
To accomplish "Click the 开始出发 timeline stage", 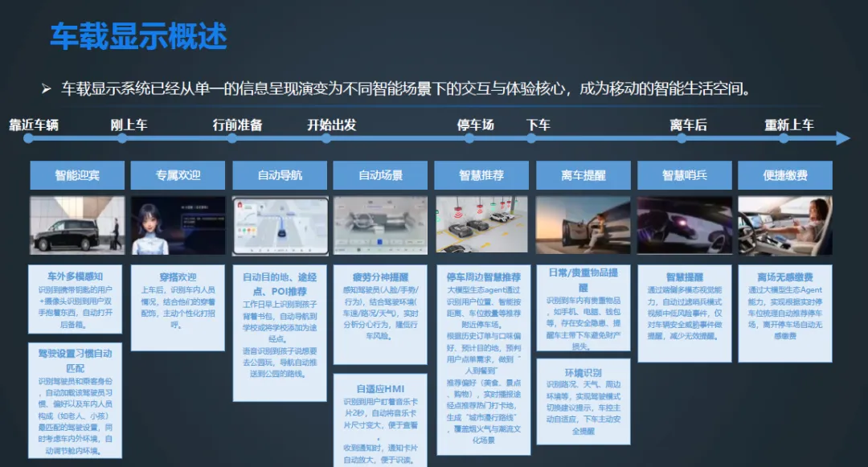I will click(332, 125).
